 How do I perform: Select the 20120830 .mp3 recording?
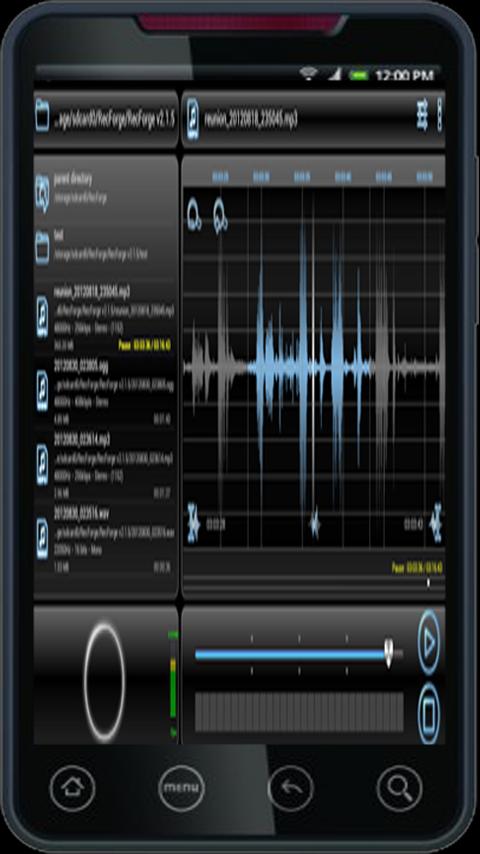point(106,464)
